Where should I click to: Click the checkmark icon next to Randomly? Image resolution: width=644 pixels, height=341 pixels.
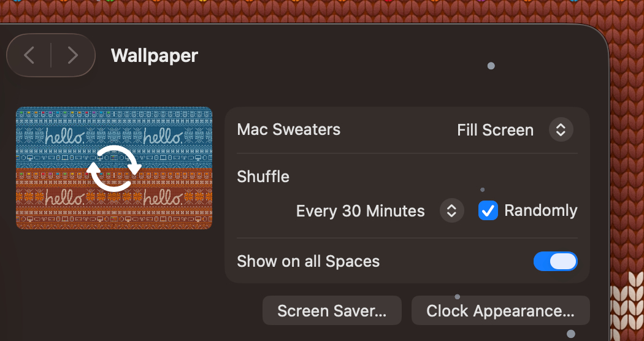488,210
